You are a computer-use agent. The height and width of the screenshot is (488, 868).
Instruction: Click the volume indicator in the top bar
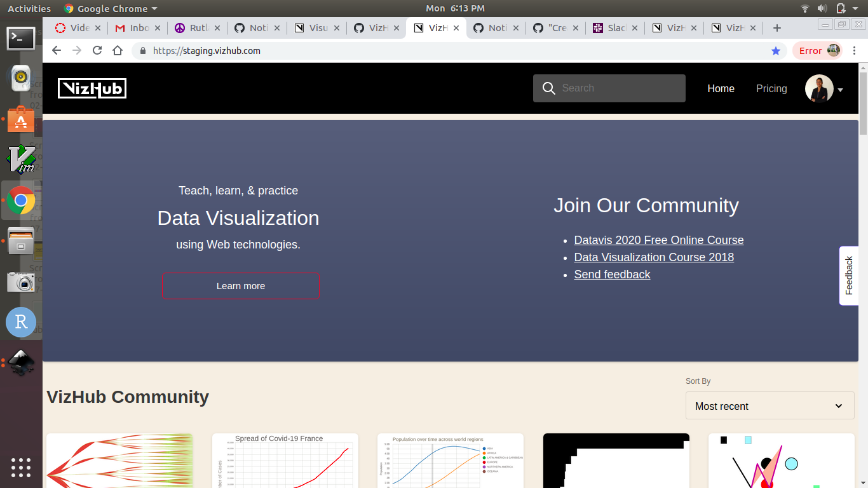823,8
